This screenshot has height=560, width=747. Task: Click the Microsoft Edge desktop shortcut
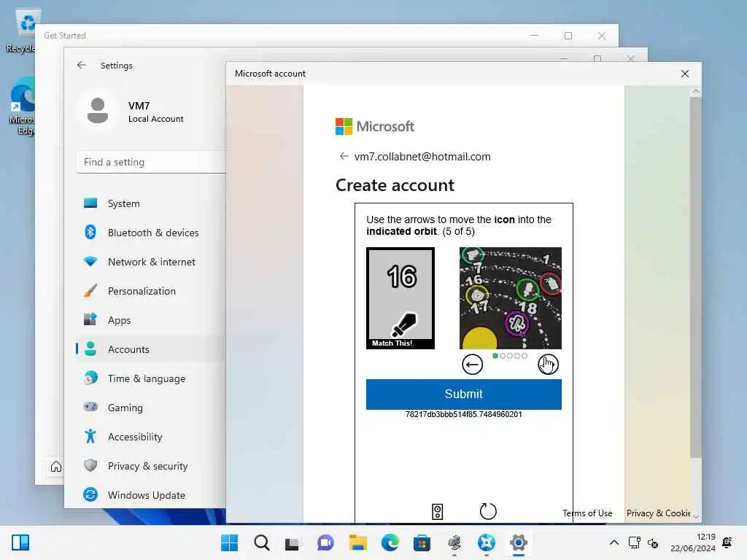click(x=22, y=106)
